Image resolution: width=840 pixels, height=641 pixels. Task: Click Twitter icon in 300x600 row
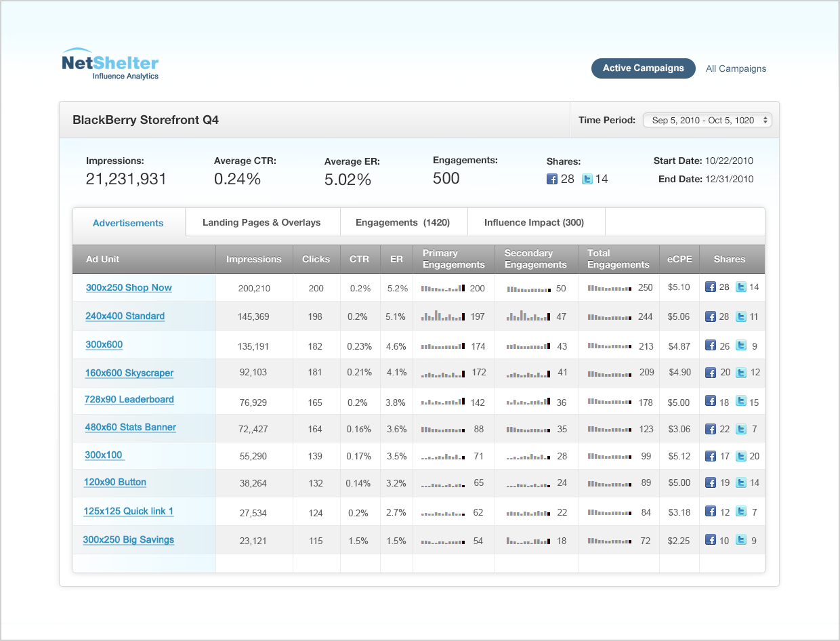coord(741,346)
